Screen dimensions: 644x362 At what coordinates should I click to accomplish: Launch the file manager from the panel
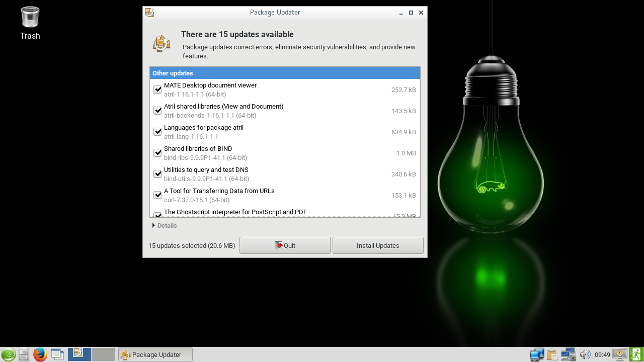pos(24,354)
